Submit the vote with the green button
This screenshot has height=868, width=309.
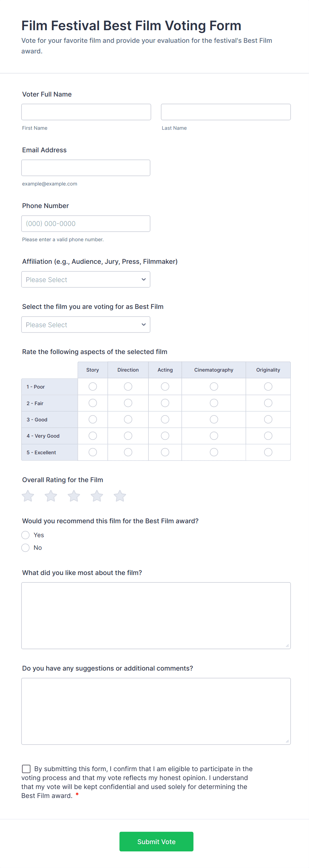(156, 841)
